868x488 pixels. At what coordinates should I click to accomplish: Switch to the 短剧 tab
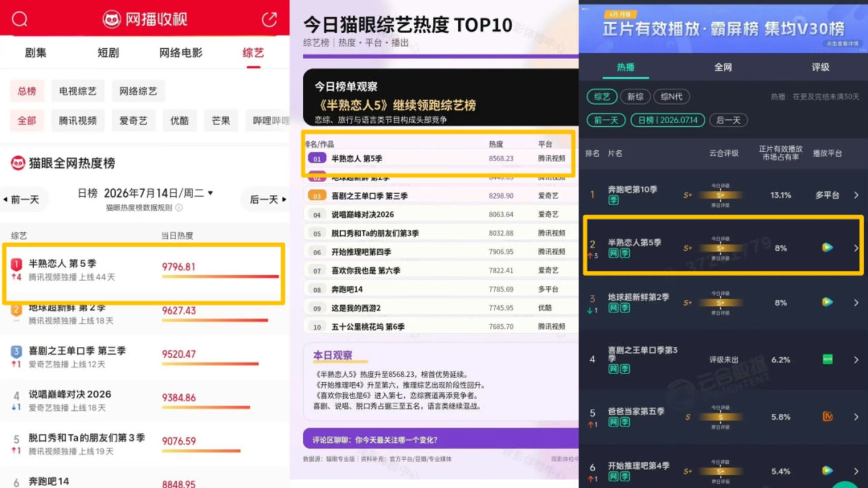click(x=108, y=53)
